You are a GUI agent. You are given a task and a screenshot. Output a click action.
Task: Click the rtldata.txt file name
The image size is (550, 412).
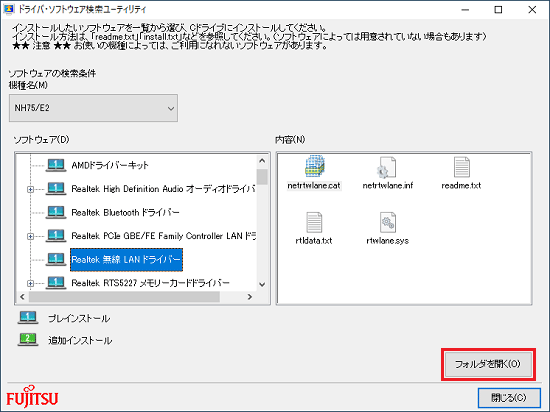pyautogui.click(x=314, y=241)
